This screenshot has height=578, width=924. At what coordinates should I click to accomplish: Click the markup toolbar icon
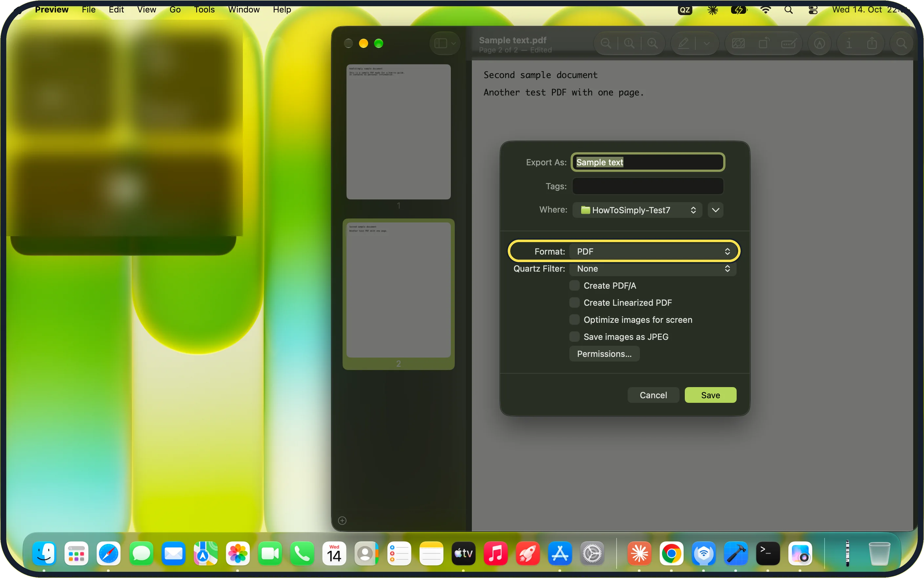[819, 44]
